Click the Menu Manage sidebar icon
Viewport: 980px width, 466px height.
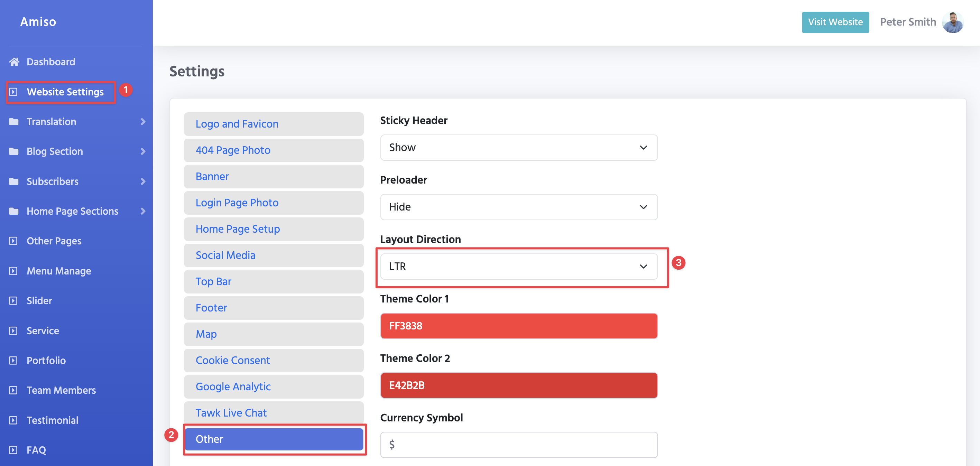click(x=13, y=271)
